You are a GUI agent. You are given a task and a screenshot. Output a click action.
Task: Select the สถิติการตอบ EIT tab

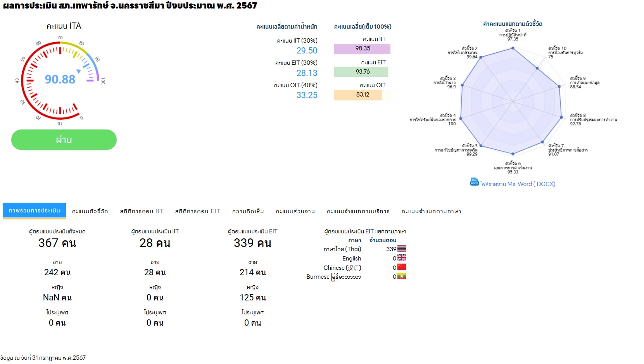[197, 211]
